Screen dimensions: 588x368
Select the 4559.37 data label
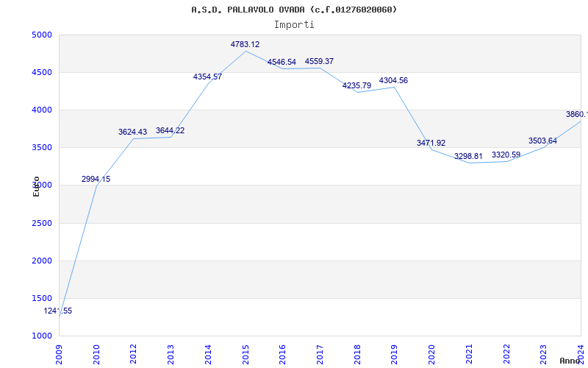point(319,61)
